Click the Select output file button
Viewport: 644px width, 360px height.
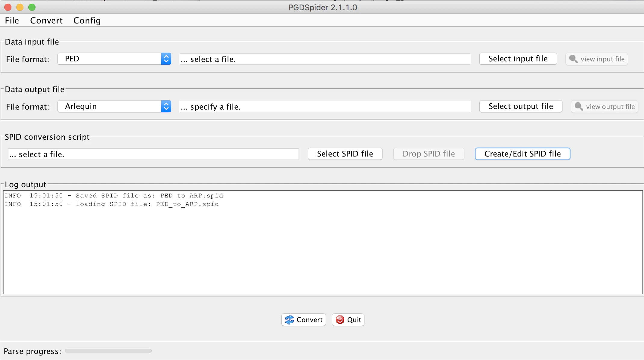(x=521, y=106)
